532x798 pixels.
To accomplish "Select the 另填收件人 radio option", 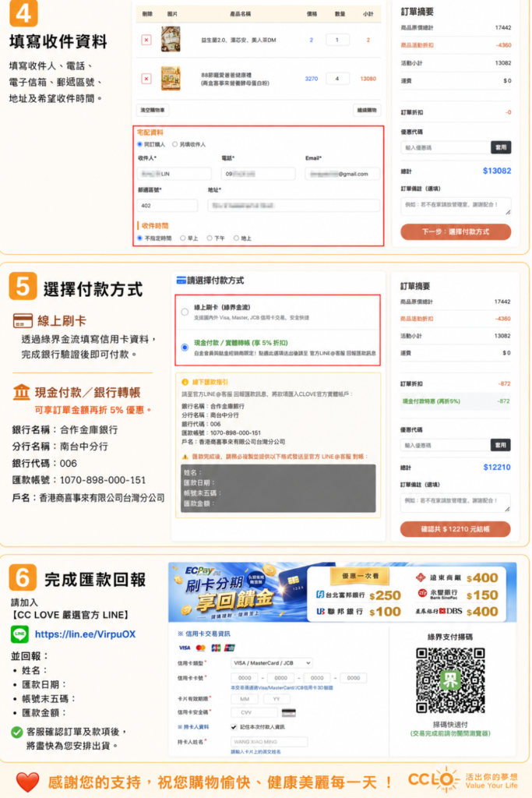I will tap(175, 144).
